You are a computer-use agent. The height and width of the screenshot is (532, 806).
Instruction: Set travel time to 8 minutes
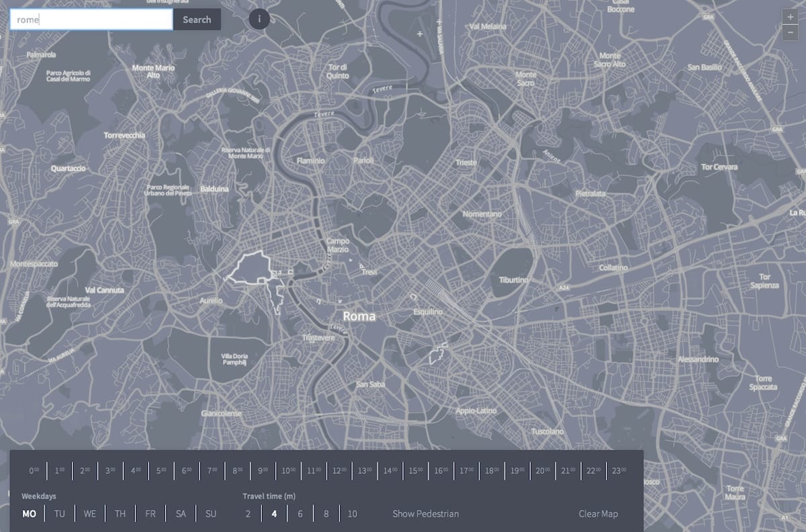(x=326, y=514)
